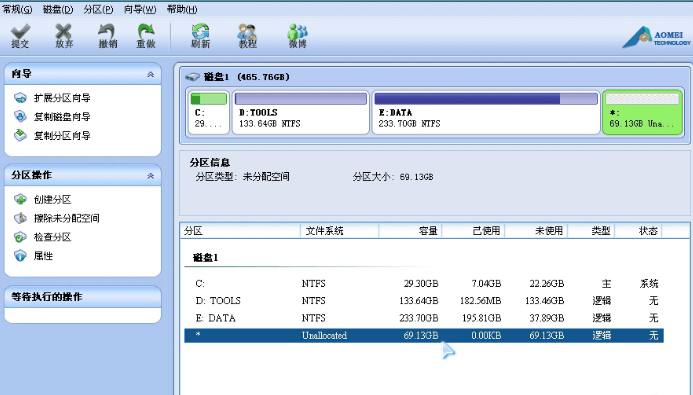Click the AOMEI Technology logo

pyautogui.click(x=656, y=38)
